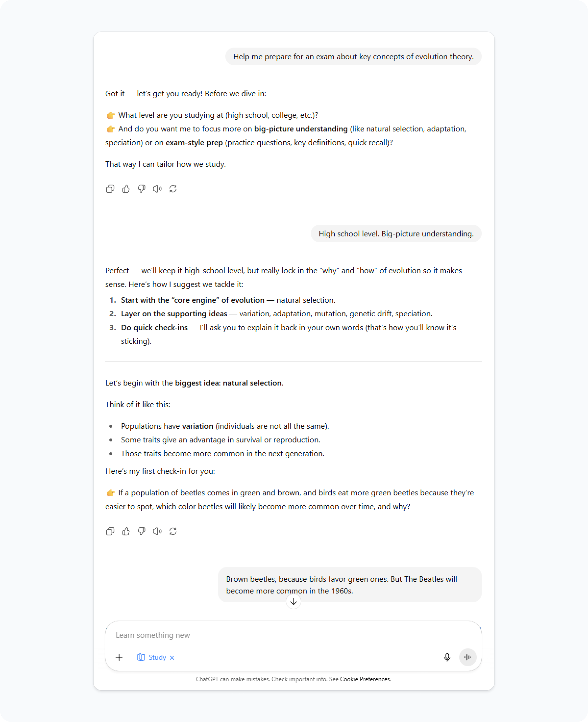Open the attachment plus menu in the composer
Image resolution: width=588 pixels, height=722 pixels.
[119, 657]
